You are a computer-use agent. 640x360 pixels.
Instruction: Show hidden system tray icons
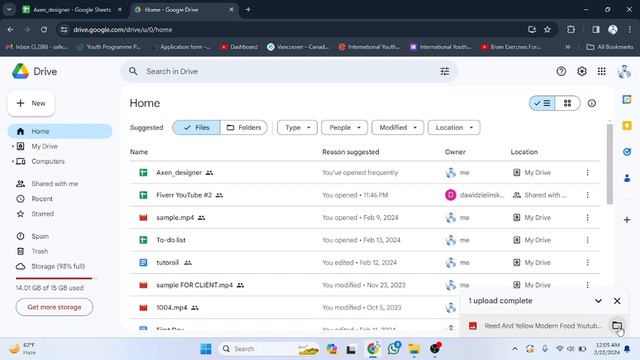click(x=515, y=349)
